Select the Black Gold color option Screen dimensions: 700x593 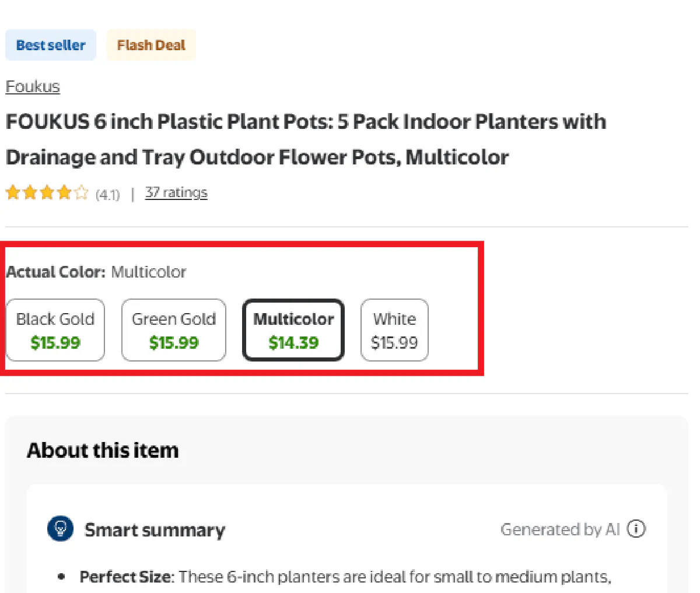55,329
